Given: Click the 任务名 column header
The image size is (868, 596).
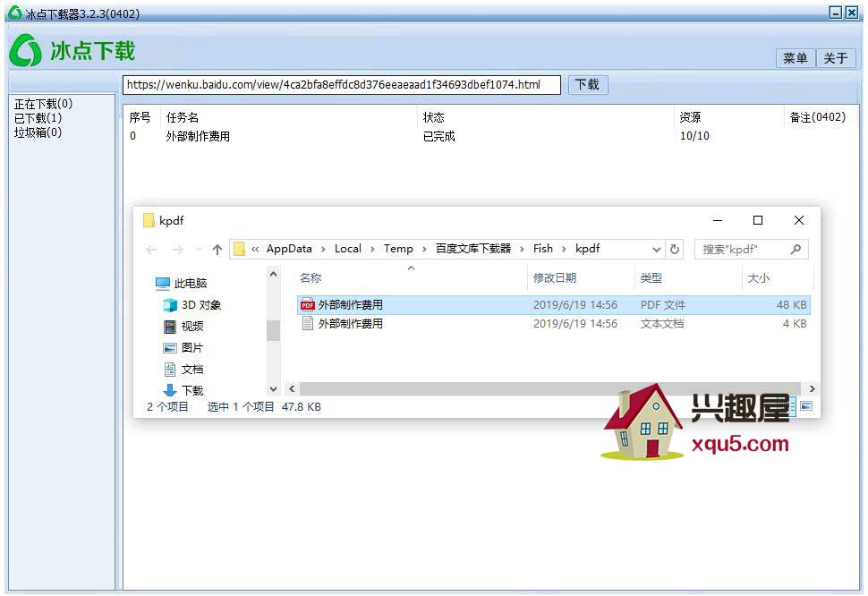Looking at the screenshot, I should [183, 117].
